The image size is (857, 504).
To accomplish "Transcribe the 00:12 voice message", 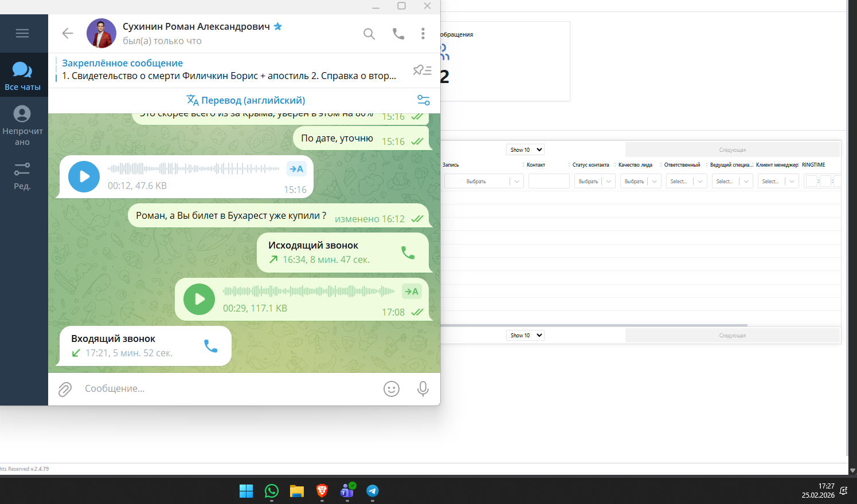I will tap(296, 169).
